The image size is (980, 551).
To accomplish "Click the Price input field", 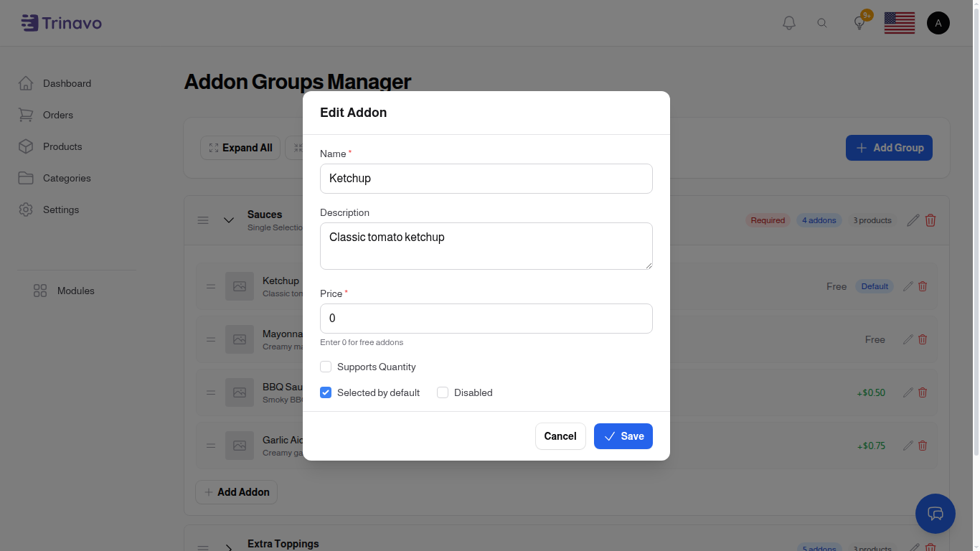I will (x=486, y=318).
